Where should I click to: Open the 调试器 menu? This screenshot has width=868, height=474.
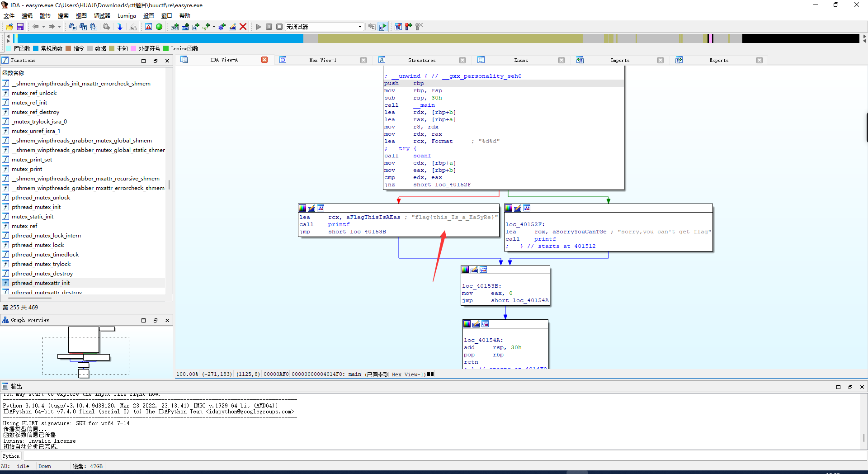pyautogui.click(x=102, y=15)
